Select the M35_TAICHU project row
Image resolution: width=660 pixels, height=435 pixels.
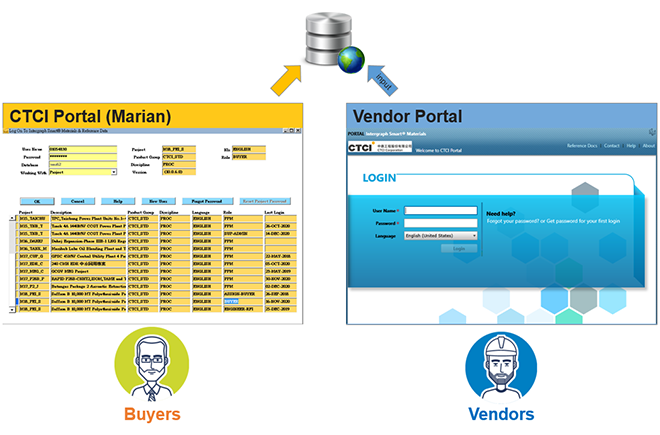click(x=157, y=219)
